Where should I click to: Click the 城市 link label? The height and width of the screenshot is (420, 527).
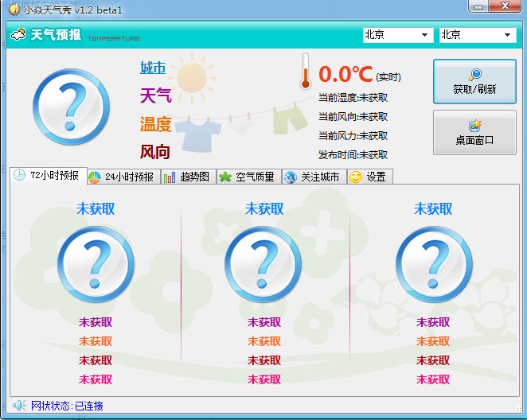tap(153, 68)
